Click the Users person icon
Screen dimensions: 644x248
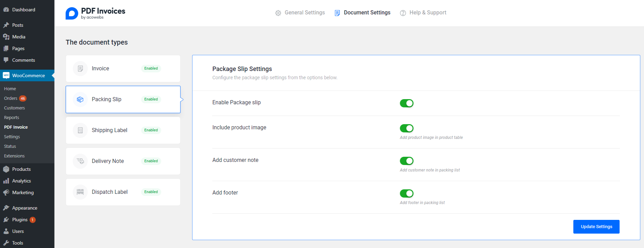(x=6, y=231)
